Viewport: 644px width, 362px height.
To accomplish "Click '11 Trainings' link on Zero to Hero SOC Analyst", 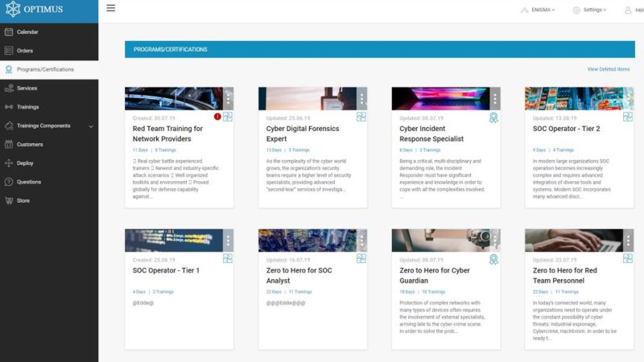I will click(299, 292).
